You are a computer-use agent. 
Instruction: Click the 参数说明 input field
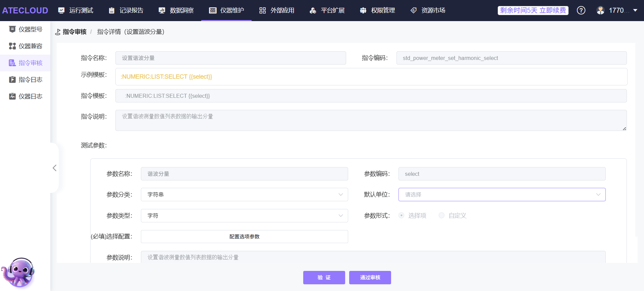[x=373, y=257]
